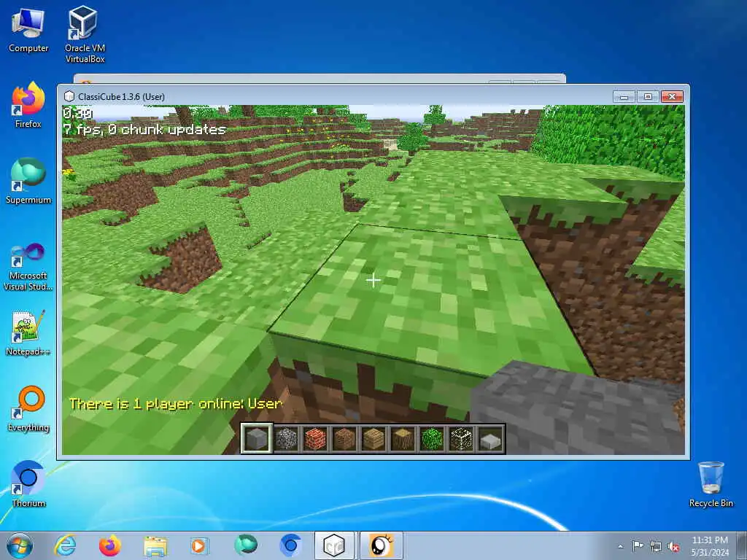The height and width of the screenshot is (560, 747).
Task: Open Windows Explorer folder in taskbar
Action: (x=155, y=545)
